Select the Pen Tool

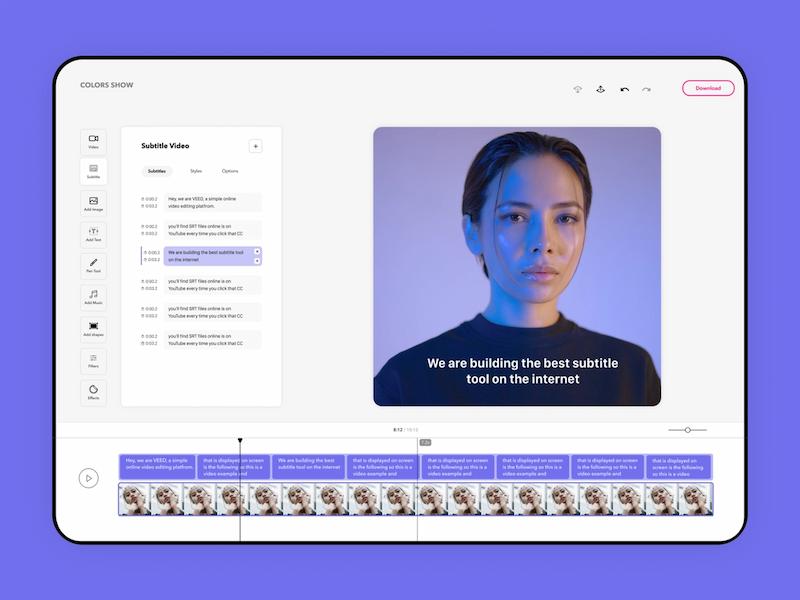93,265
